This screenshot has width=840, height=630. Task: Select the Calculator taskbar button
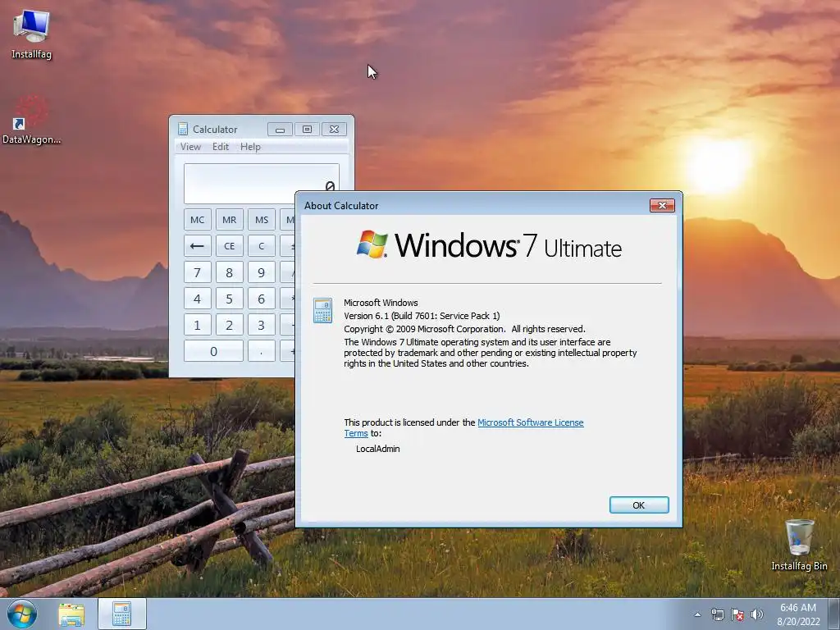coord(121,614)
